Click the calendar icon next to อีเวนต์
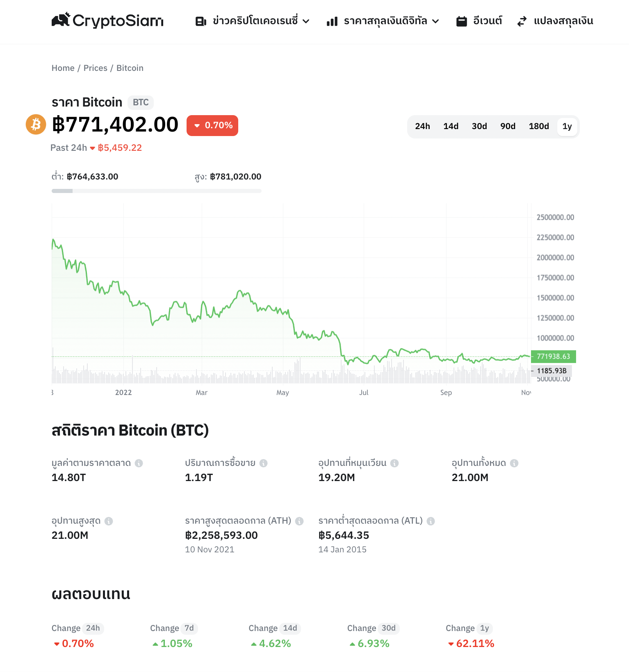The width and height of the screenshot is (629, 672). (462, 21)
